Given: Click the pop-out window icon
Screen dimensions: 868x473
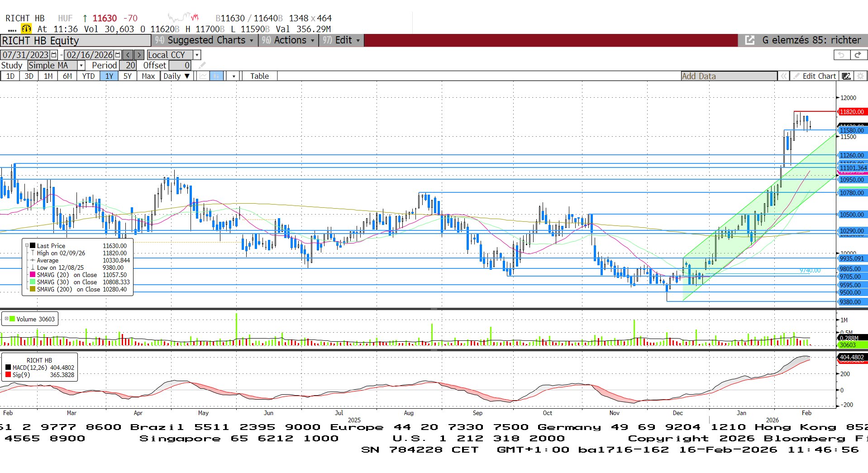Looking at the screenshot, I should (750, 40).
